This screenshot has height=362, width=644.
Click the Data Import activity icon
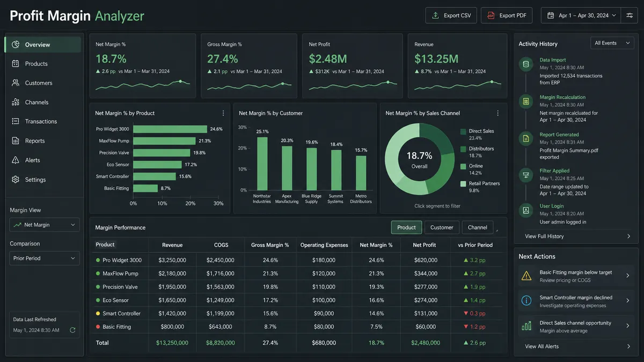click(x=526, y=64)
